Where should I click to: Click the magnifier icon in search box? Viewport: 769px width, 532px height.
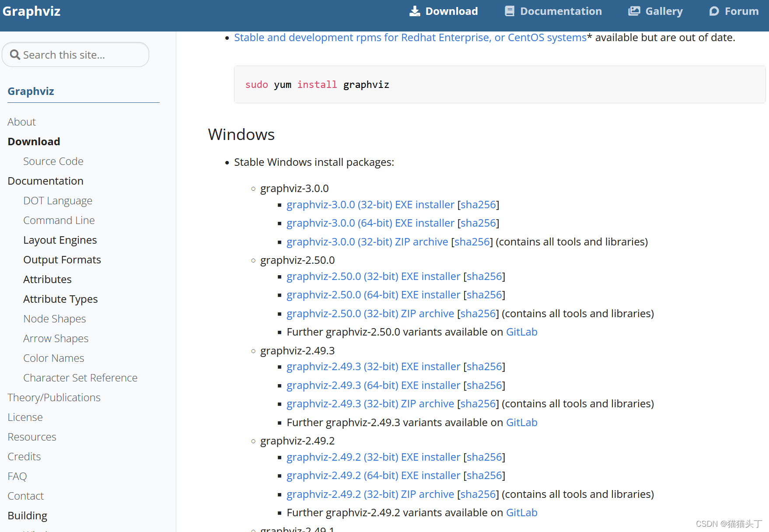coord(15,55)
